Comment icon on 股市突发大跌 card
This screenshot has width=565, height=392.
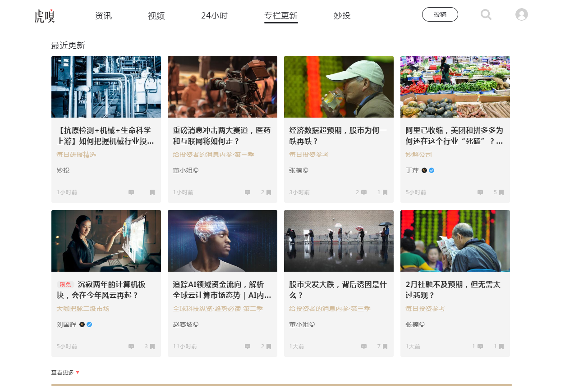point(364,346)
